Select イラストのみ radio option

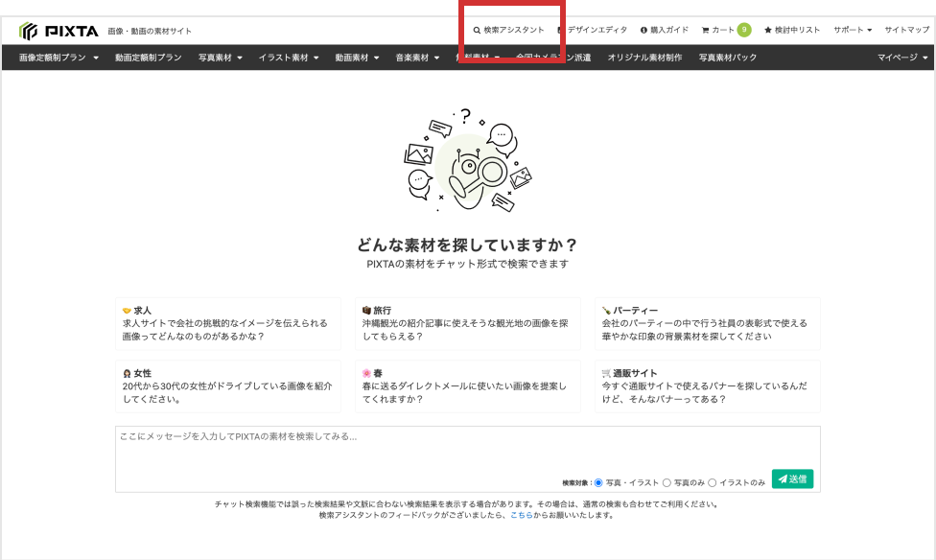click(713, 482)
